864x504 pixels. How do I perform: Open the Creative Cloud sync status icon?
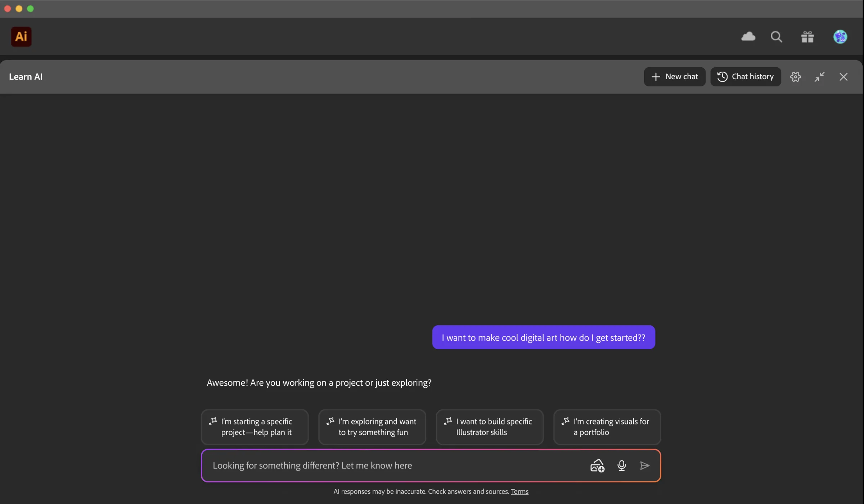748,36
